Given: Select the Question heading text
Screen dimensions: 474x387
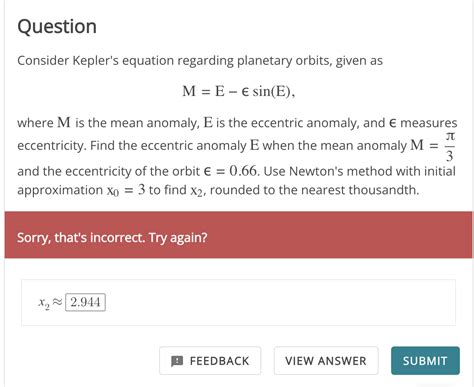Looking at the screenshot, I should (57, 26).
